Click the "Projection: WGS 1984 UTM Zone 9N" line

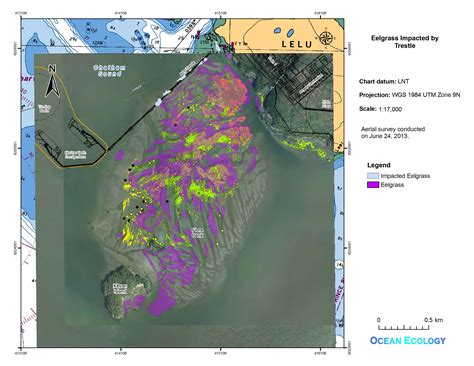(x=409, y=95)
